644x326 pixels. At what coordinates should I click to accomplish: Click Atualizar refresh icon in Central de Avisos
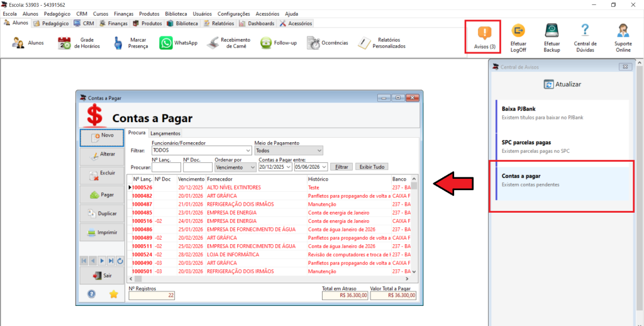pyautogui.click(x=548, y=84)
